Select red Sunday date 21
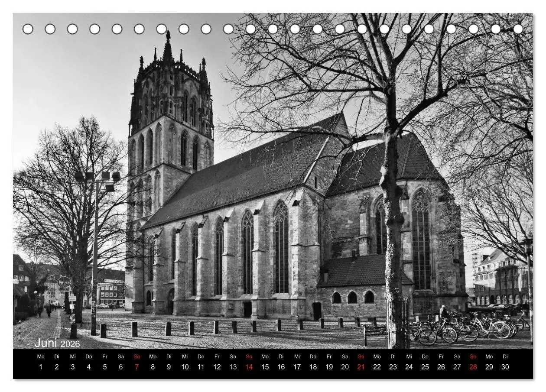Screen dimensions: 546x392 [361, 367]
